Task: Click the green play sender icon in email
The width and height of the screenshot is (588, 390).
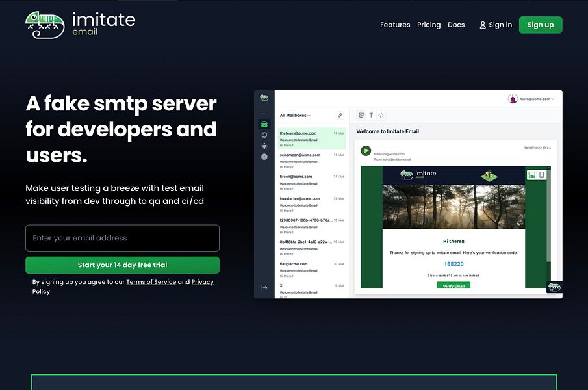Action: [366, 151]
